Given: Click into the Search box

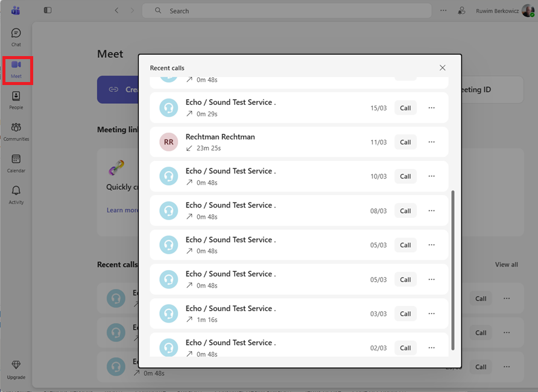Looking at the screenshot, I should point(287,11).
